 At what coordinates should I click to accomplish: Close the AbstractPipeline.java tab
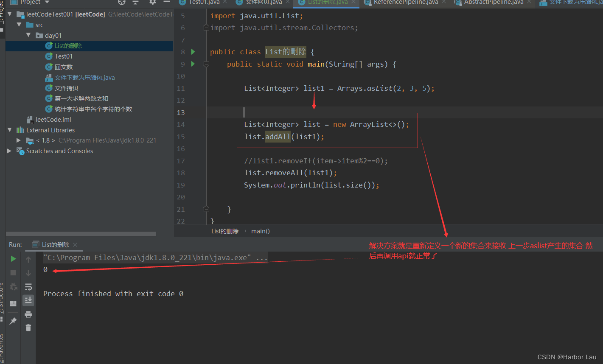[529, 2]
